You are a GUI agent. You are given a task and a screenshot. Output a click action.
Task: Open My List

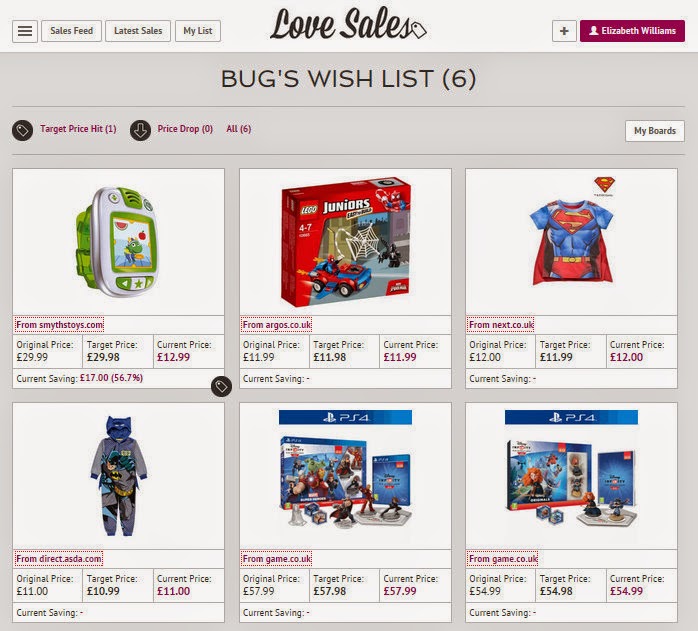[x=198, y=31]
